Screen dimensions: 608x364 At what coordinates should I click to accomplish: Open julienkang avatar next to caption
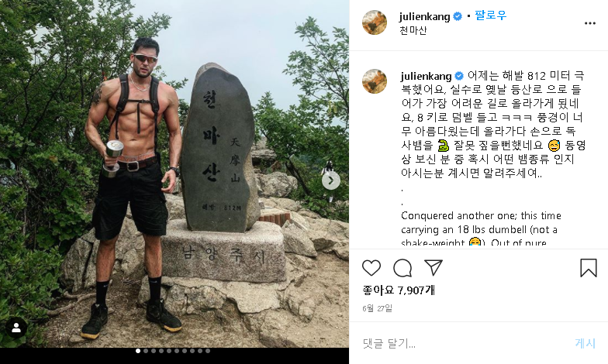pyautogui.click(x=375, y=81)
